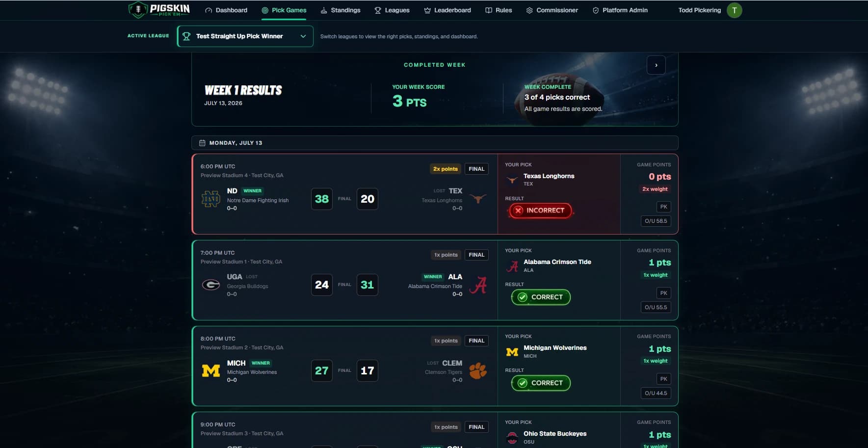
Task: Click the CORRECT badge for Michigan pick
Action: 541,383
